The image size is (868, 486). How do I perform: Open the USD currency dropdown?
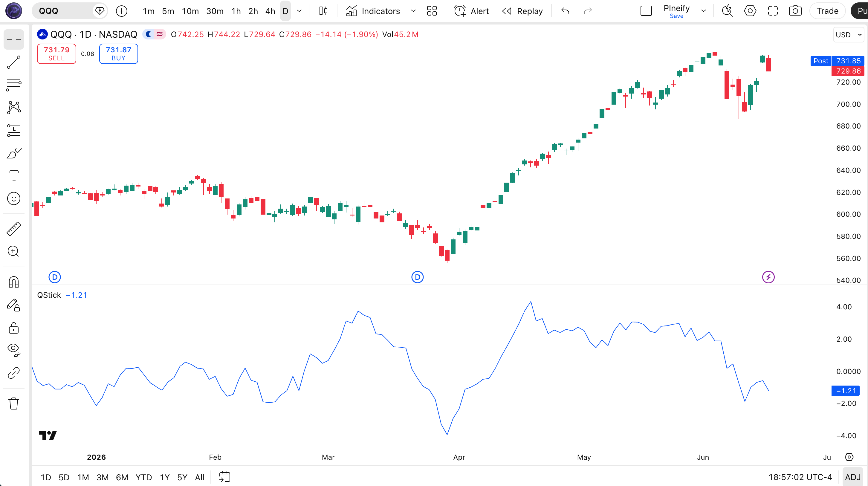click(x=849, y=35)
